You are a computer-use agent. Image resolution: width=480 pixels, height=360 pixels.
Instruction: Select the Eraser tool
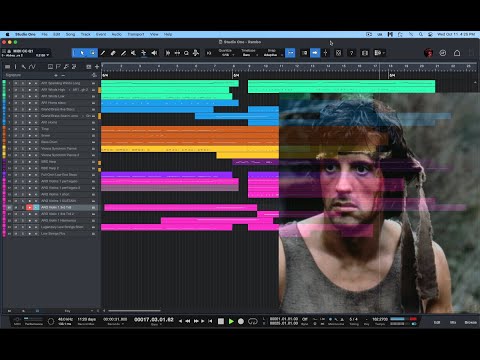113,53
